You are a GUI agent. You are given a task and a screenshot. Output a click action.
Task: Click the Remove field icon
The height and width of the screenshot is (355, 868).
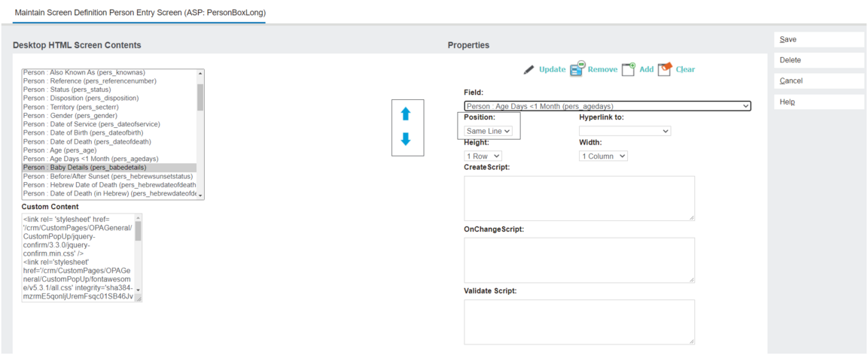pyautogui.click(x=577, y=68)
